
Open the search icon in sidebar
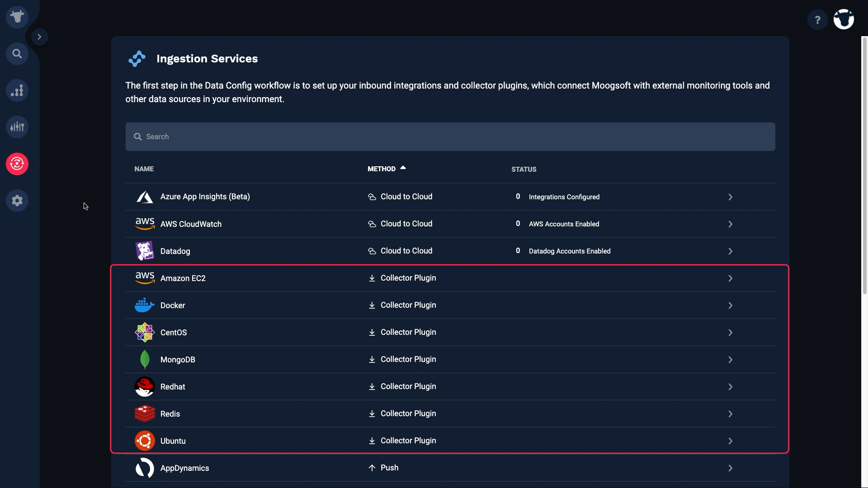point(17,54)
